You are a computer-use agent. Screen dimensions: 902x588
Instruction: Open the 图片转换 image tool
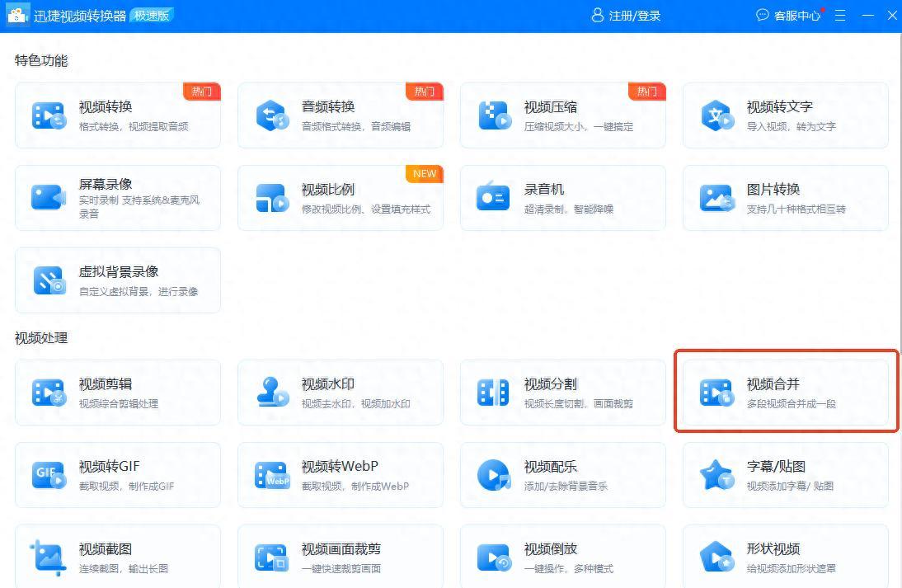(785, 198)
